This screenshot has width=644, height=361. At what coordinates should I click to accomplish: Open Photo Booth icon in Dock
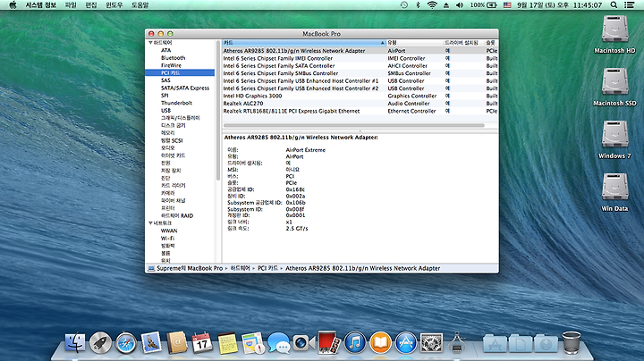click(329, 342)
